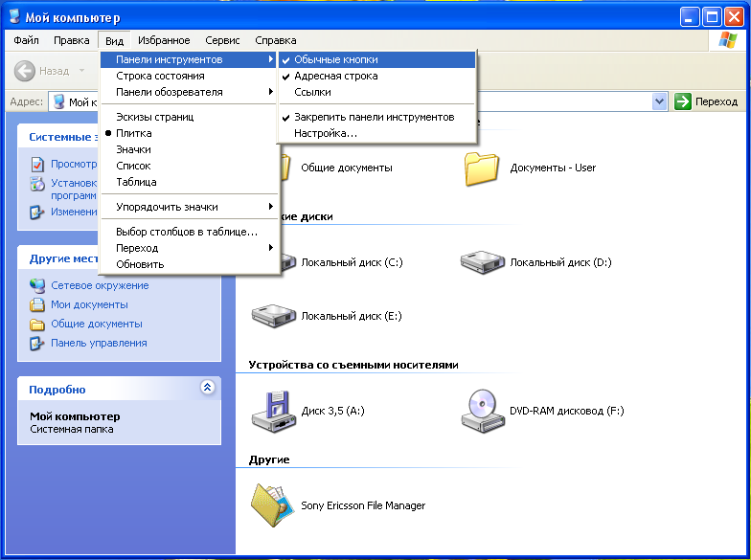Click the Переход button label
This screenshot has width=751, height=560.
[x=717, y=101]
